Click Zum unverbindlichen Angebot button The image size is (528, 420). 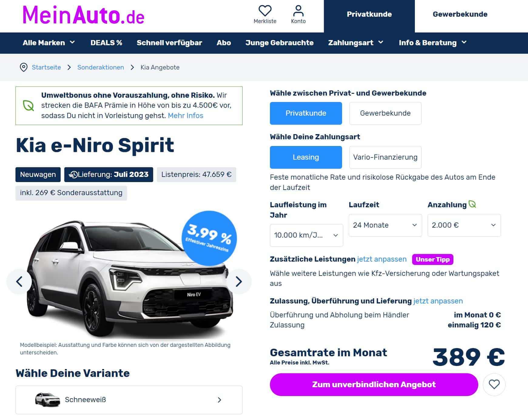point(374,384)
